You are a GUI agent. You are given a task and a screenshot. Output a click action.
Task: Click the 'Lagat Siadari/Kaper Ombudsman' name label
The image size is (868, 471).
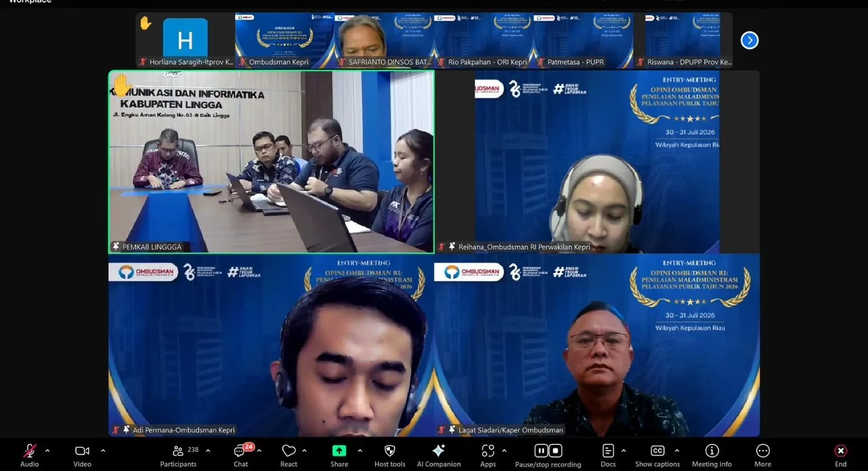pos(511,430)
